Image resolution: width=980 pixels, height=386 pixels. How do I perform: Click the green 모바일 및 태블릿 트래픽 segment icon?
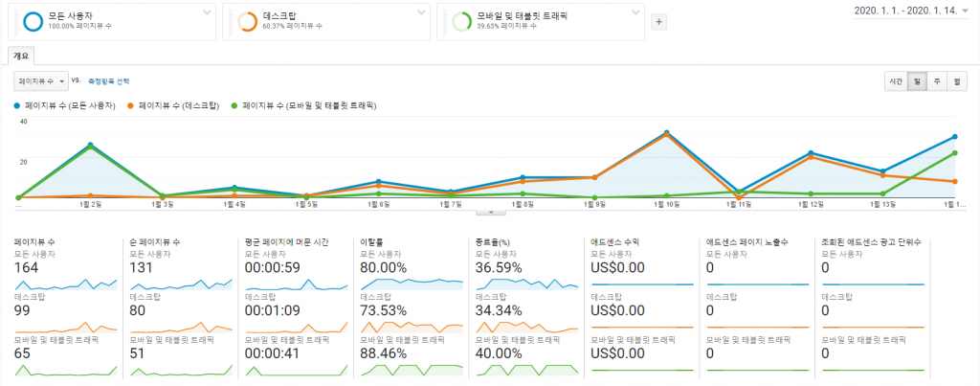coord(460,21)
